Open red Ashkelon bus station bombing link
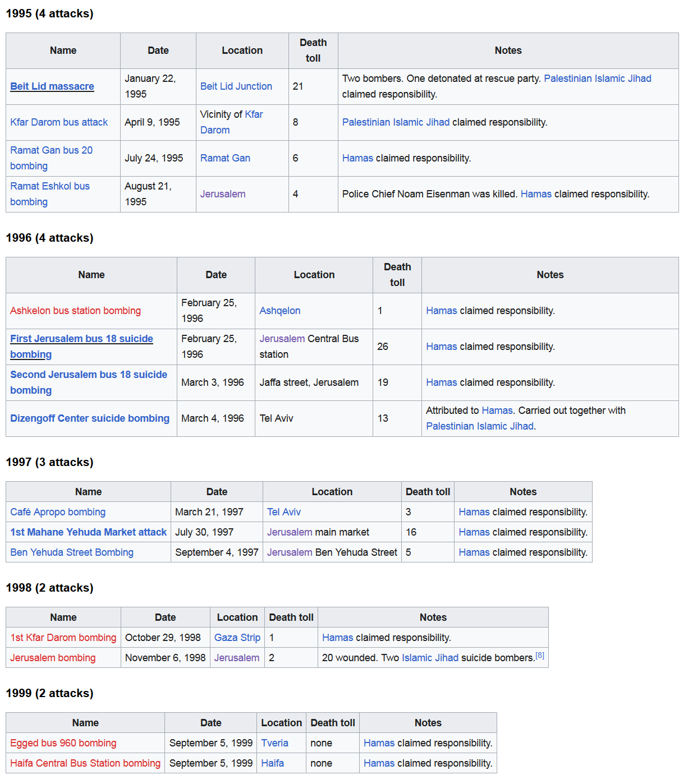Screen dimensions: 688x784 click(x=75, y=311)
